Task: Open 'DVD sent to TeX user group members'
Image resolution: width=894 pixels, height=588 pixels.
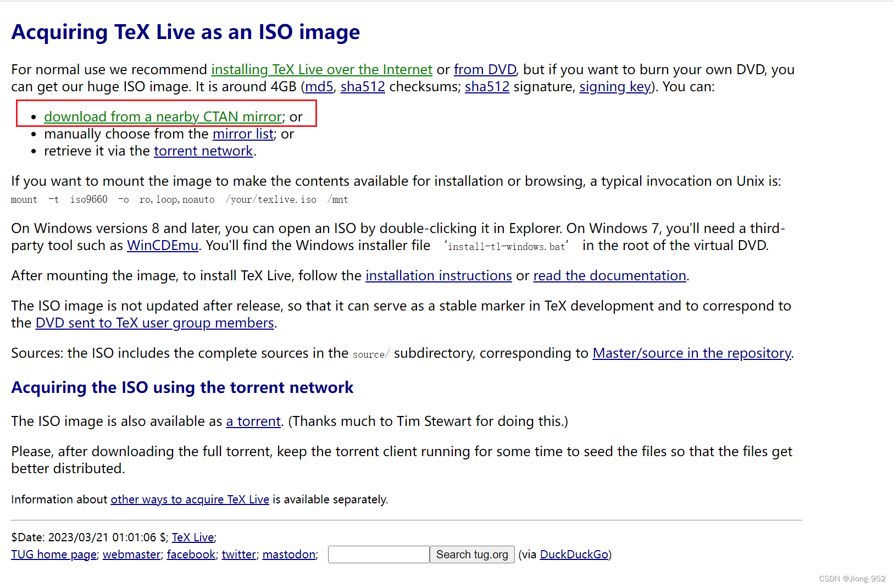Action: coord(154,323)
